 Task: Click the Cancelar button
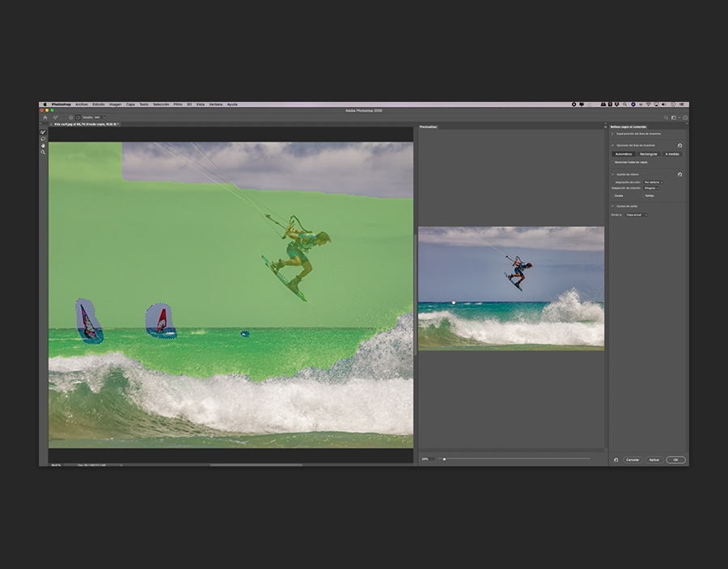click(x=633, y=460)
